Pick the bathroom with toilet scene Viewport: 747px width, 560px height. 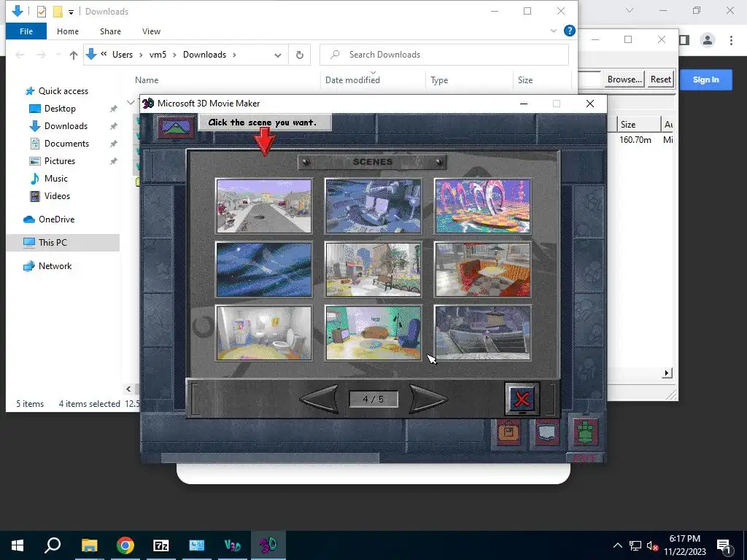tap(264, 332)
